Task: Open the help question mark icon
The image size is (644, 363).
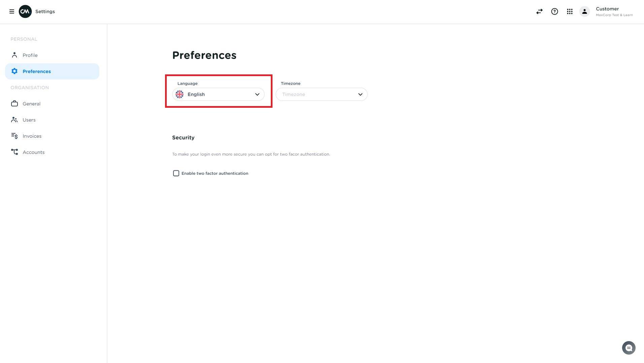Action: tap(554, 11)
